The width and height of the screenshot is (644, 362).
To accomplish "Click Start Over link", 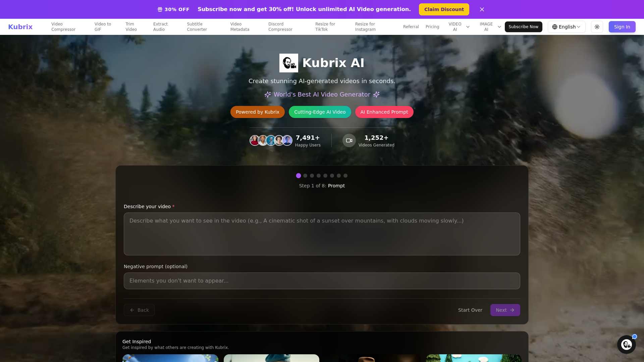I will tap(470, 310).
